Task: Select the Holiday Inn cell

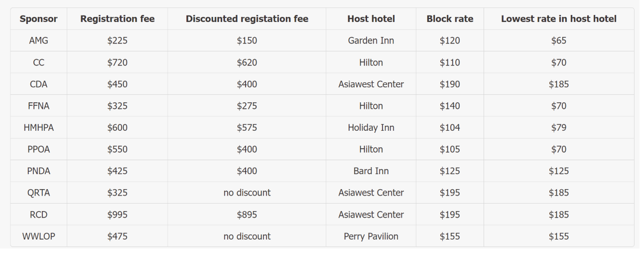Action: [371, 128]
